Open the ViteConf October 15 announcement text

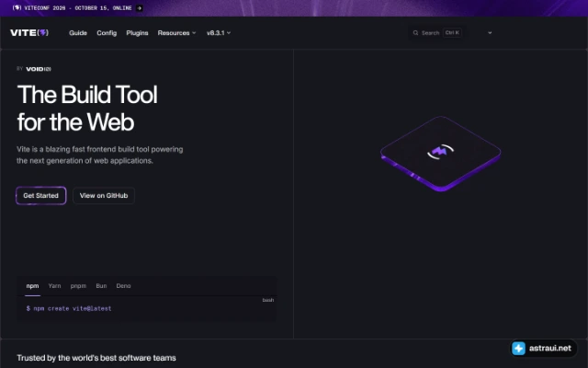[x=77, y=8]
